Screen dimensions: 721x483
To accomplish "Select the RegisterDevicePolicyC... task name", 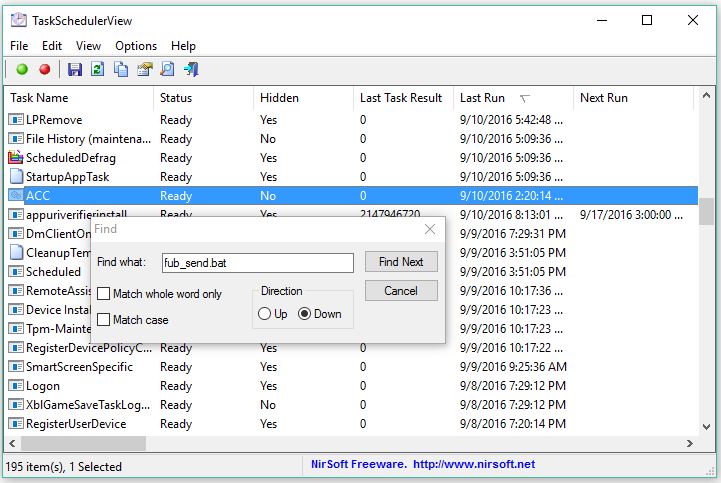I will coord(89,348).
